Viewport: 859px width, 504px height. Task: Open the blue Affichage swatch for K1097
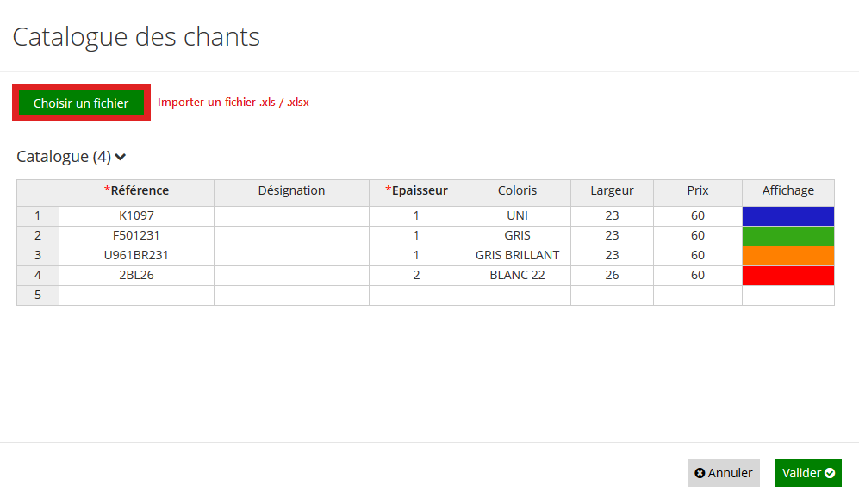click(x=787, y=216)
